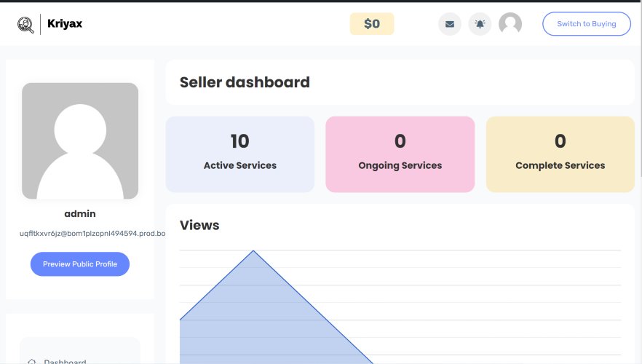Image resolution: width=642 pixels, height=364 pixels.
Task: Click the home icon beside Dashboard
Action: 31,362
